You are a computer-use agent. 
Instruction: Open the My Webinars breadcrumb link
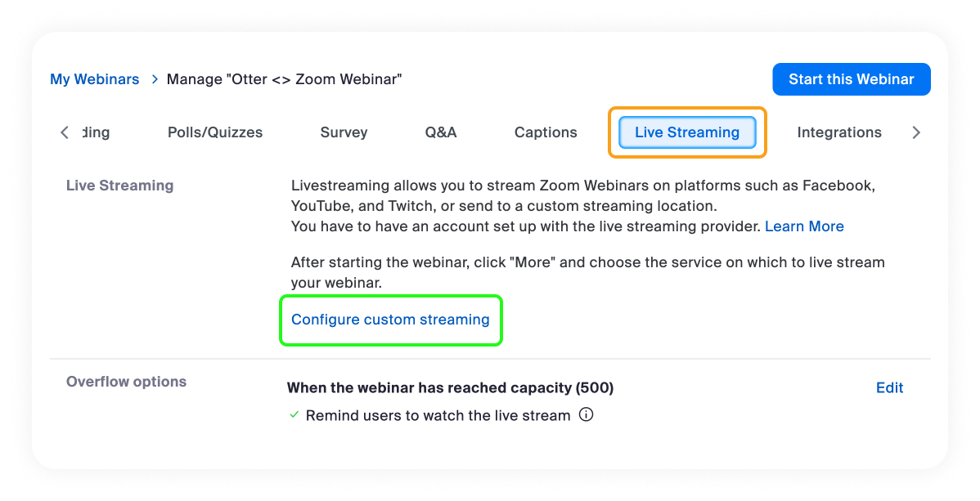point(94,79)
